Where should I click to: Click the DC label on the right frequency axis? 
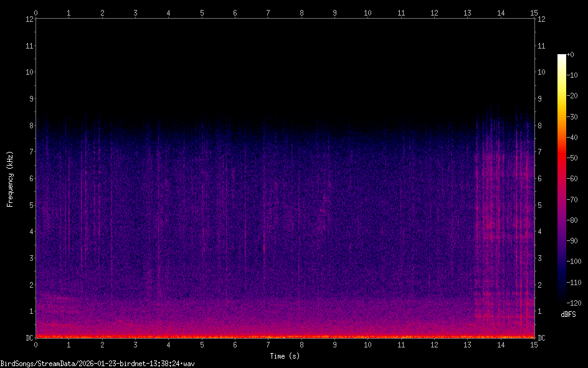(x=542, y=337)
